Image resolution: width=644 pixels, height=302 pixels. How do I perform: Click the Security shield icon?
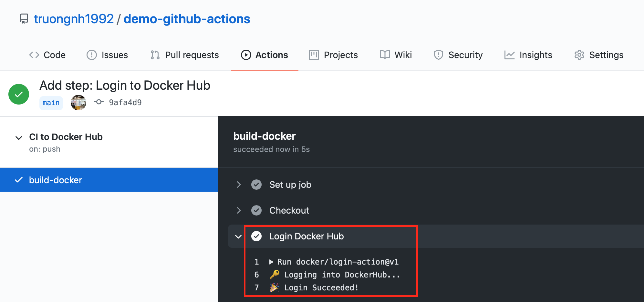click(x=438, y=55)
